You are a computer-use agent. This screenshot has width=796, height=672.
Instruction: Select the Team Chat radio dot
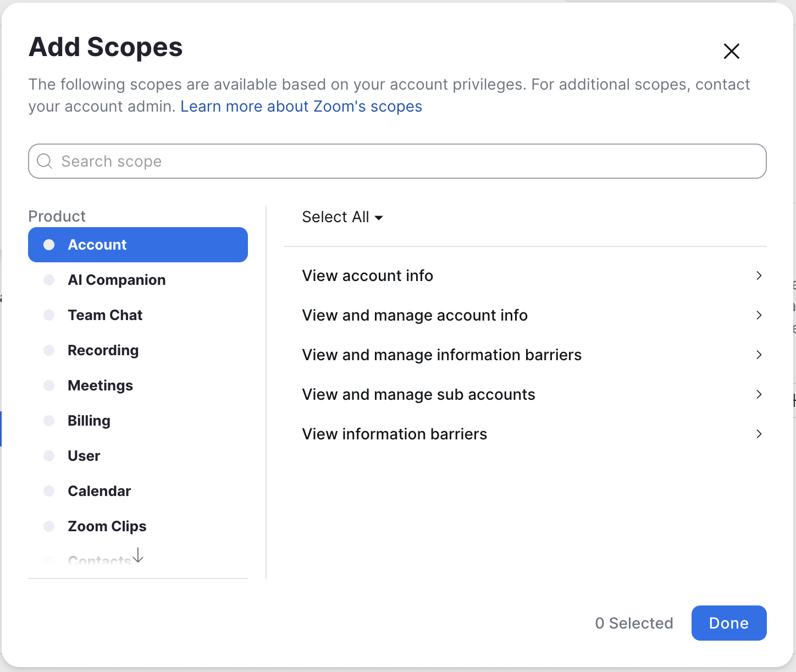[x=49, y=315]
